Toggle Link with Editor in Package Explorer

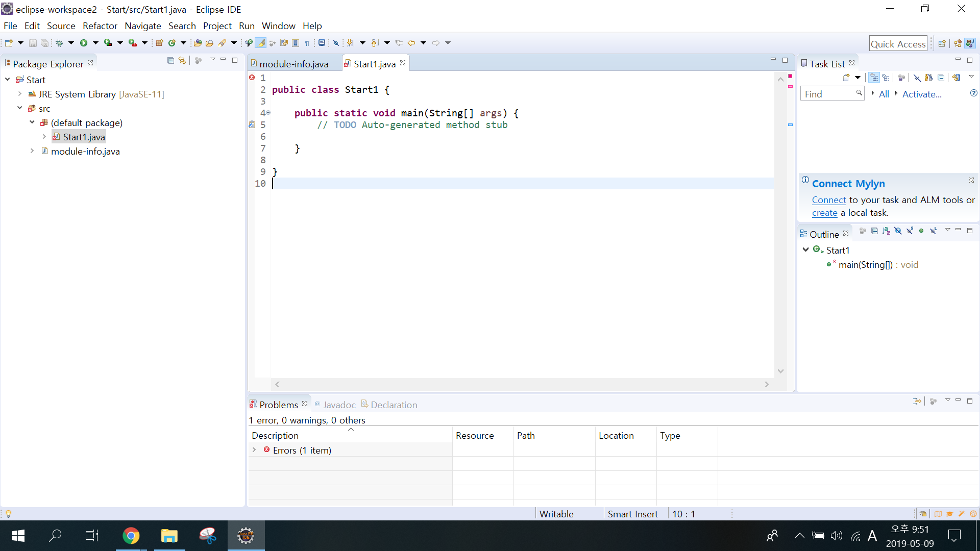[182, 60]
